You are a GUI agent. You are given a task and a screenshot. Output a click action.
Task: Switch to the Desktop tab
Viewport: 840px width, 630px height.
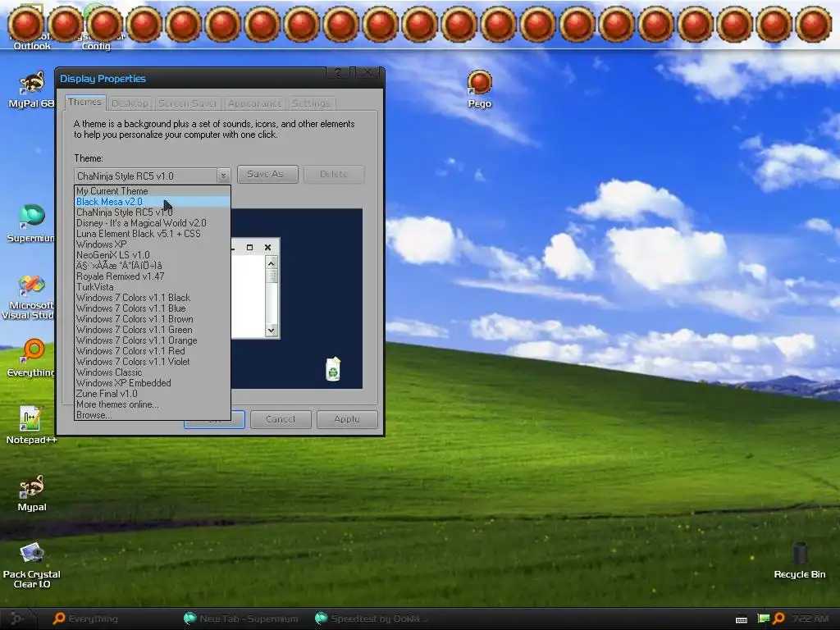130,103
